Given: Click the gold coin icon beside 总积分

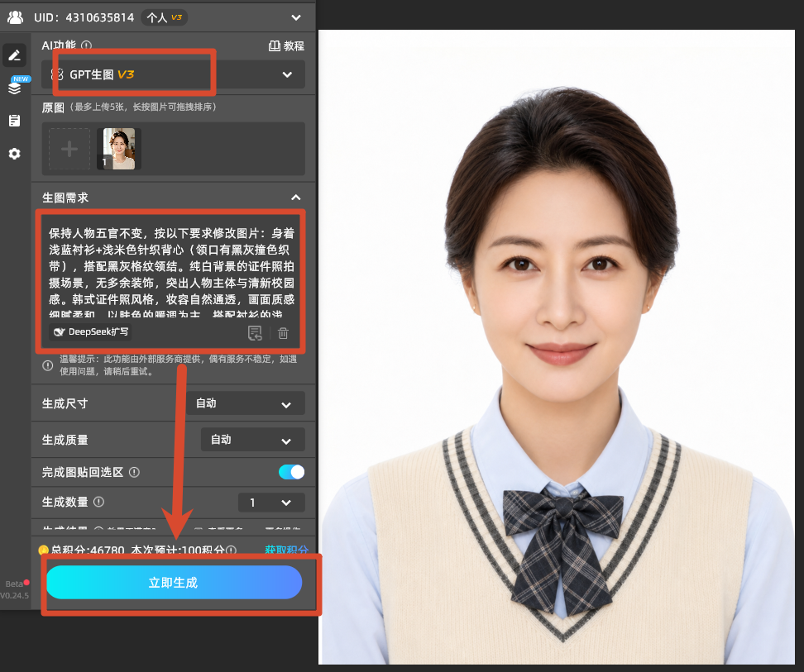Looking at the screenshot, I should [x=44, y=550].
